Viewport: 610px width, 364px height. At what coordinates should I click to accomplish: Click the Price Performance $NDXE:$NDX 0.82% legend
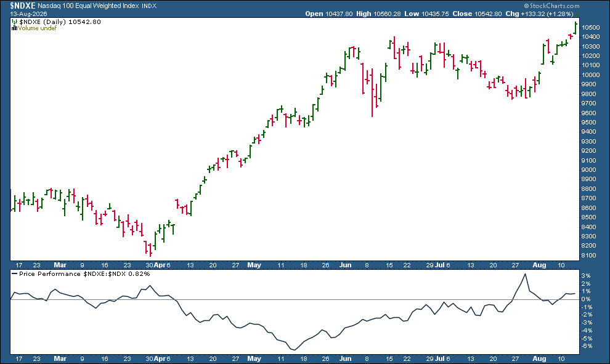pos(84,274)
